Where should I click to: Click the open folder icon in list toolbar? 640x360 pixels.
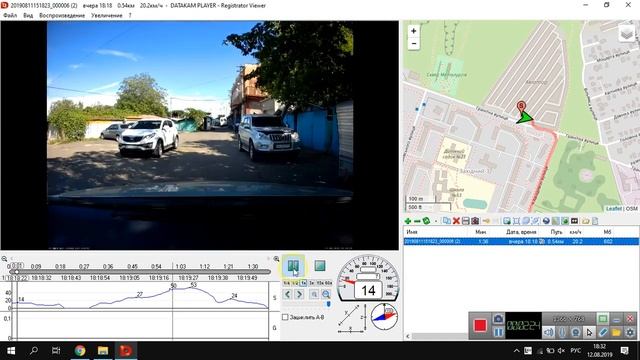(x=586, y=221)
